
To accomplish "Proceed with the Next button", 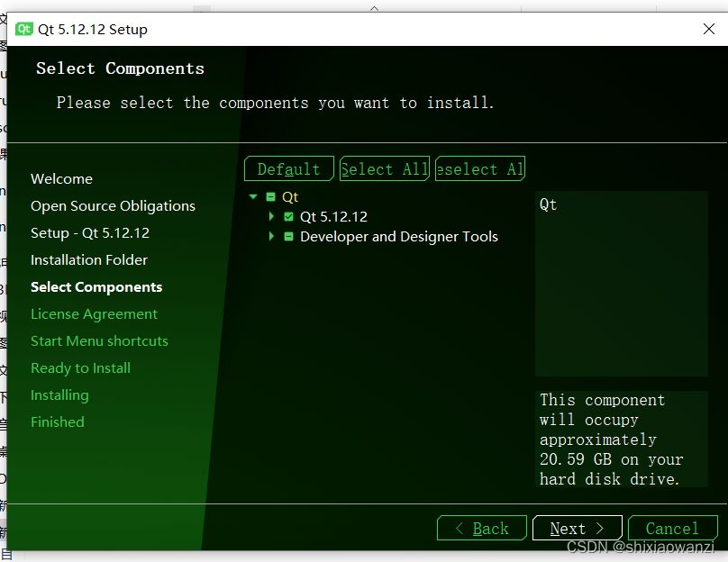I will 578,528.
